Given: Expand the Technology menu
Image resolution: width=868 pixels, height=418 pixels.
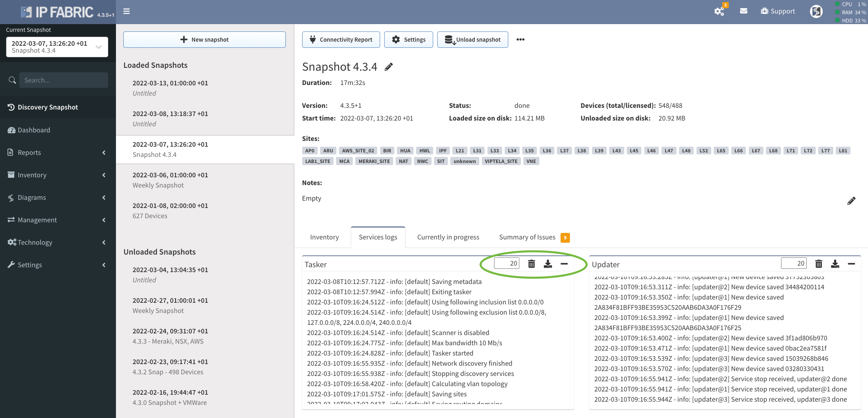Looking at the screenshot, I should 57,242.
